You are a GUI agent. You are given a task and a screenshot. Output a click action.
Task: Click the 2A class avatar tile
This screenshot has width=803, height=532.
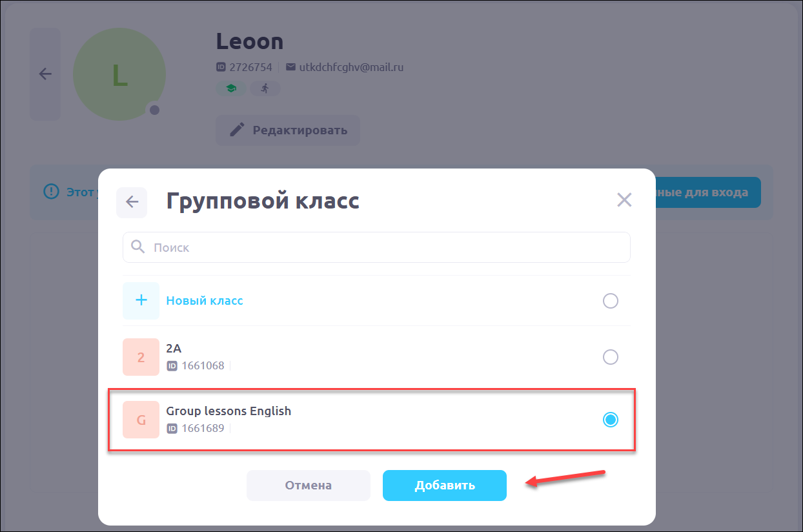tap(141, 357)
